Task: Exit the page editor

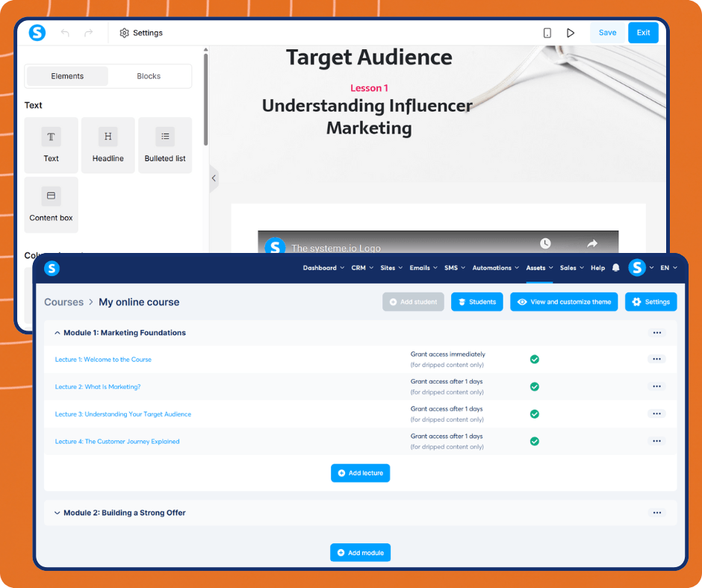Action: pos(643,33)
